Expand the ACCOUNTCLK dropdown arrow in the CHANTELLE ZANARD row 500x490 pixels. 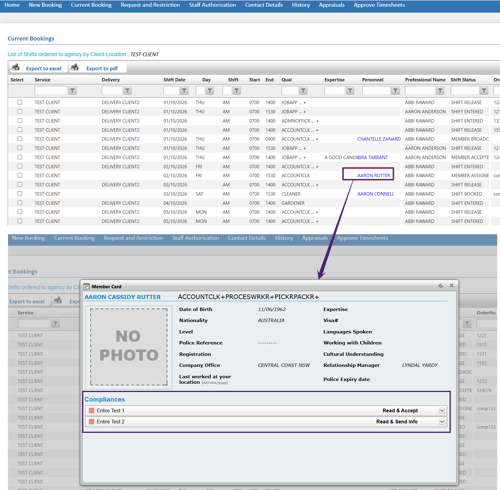(317, 139)
